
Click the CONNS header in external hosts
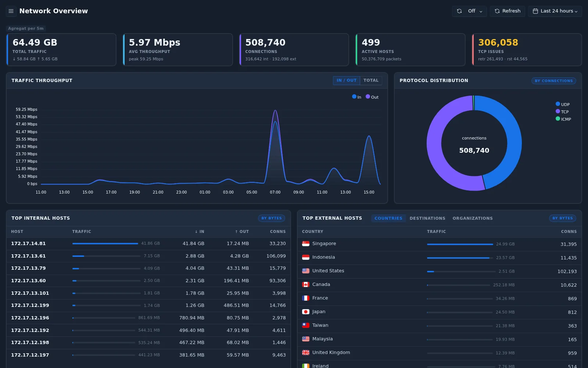point(569,231)
